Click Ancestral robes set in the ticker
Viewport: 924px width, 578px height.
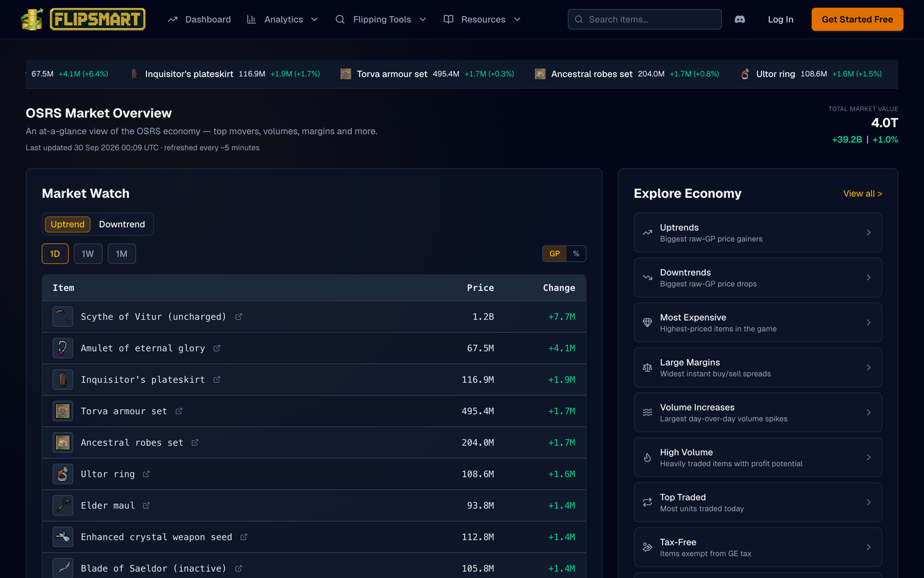tap(592, 74)
